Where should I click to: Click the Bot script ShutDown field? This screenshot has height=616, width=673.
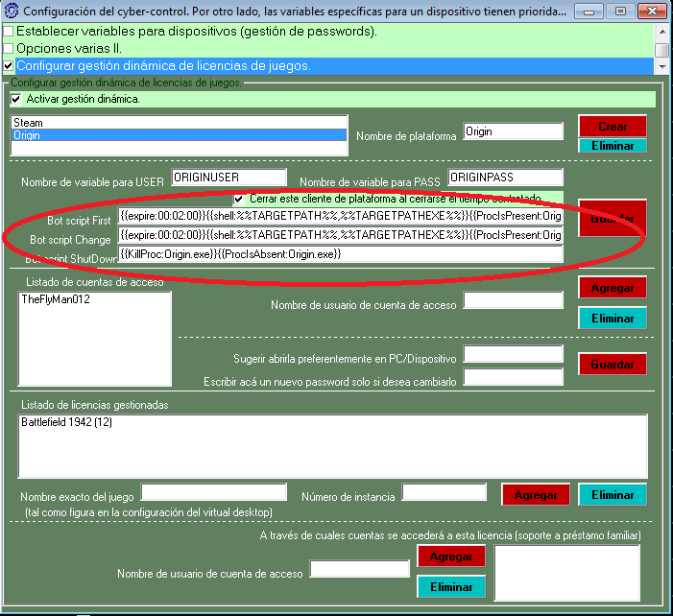click(340, 254)
